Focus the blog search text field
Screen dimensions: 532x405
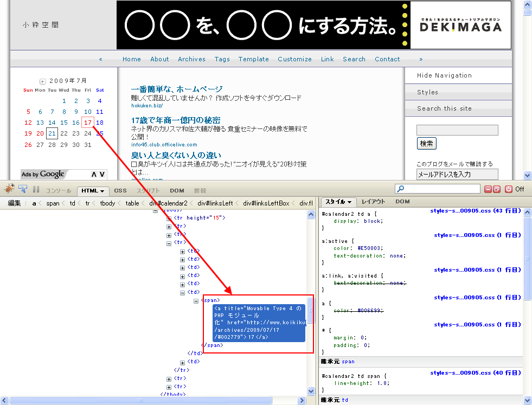pyautogui.click(x=457, y=130)
